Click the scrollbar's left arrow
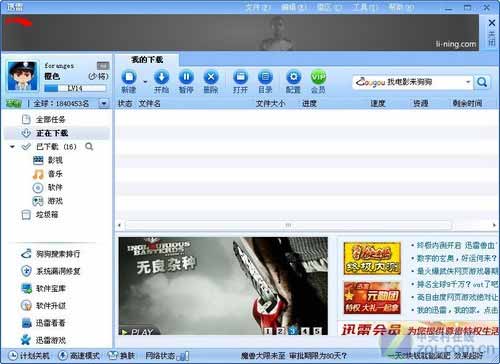The height and width of the screenshot is (364, 500). tap(119, 225)
